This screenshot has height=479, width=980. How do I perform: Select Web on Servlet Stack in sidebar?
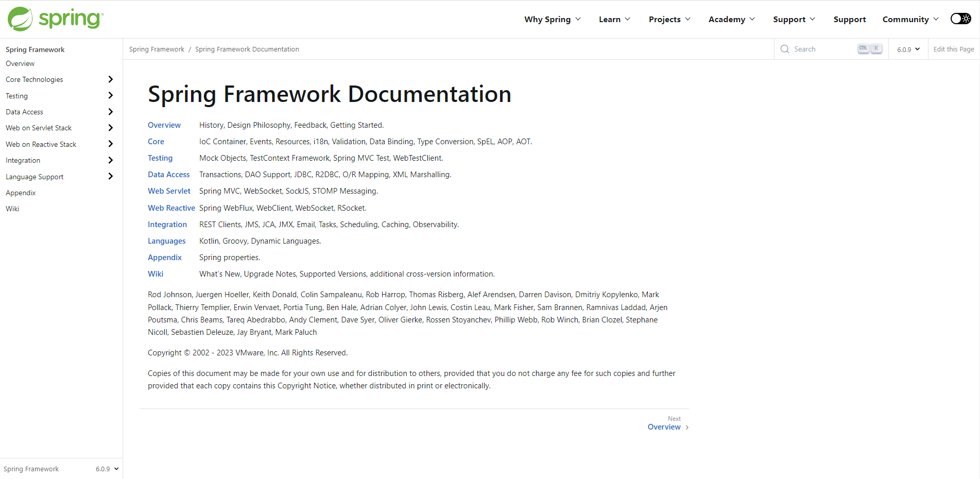click(39, 128)
